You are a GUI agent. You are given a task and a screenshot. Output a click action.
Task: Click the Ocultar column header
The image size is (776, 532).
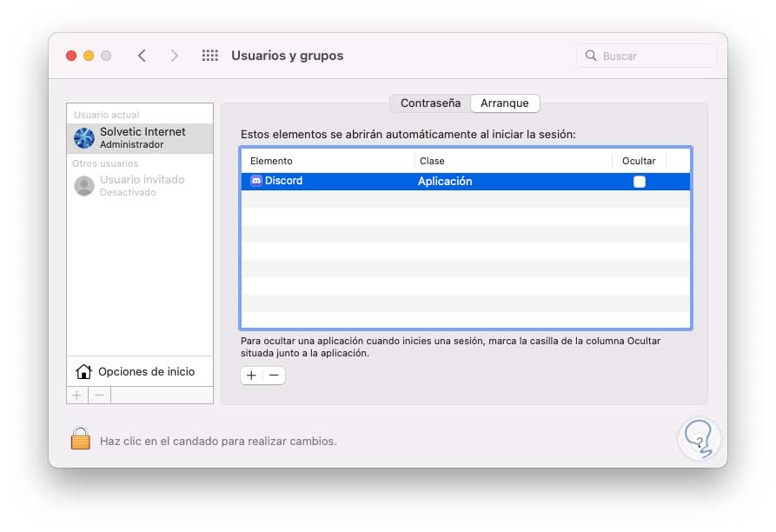[x=639, y=161]
